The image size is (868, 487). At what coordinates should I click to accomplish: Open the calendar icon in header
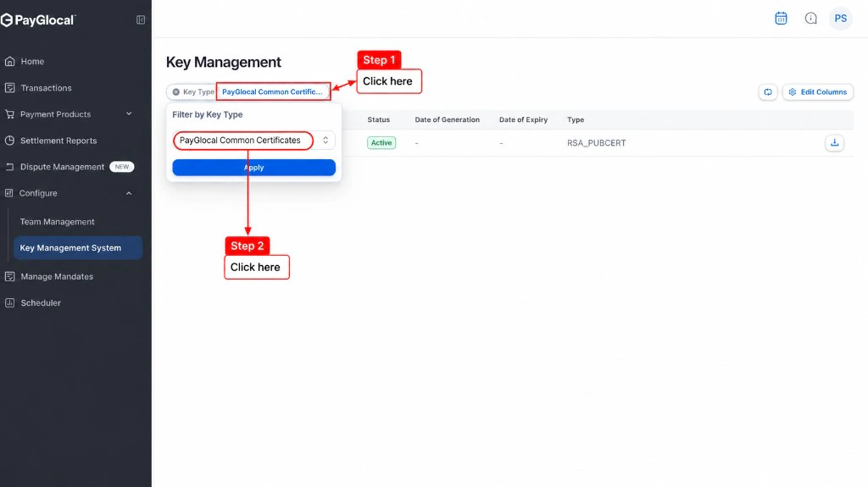click(781, 19)
